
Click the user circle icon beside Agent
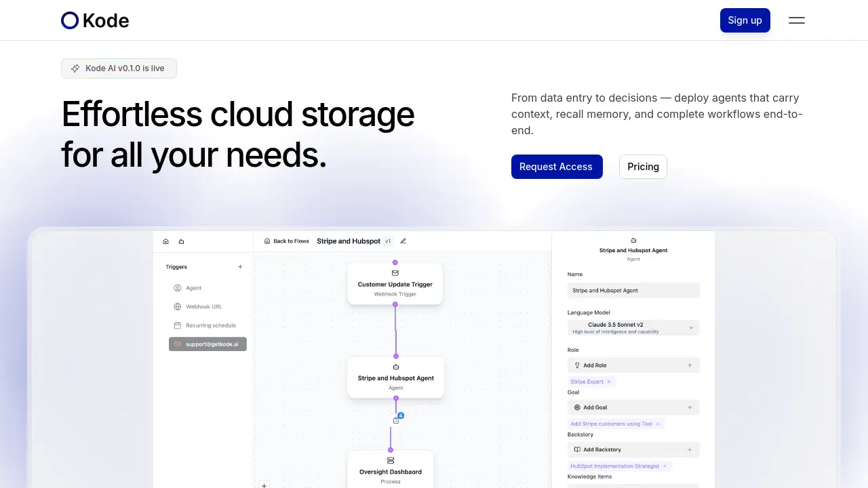point(178,288)
